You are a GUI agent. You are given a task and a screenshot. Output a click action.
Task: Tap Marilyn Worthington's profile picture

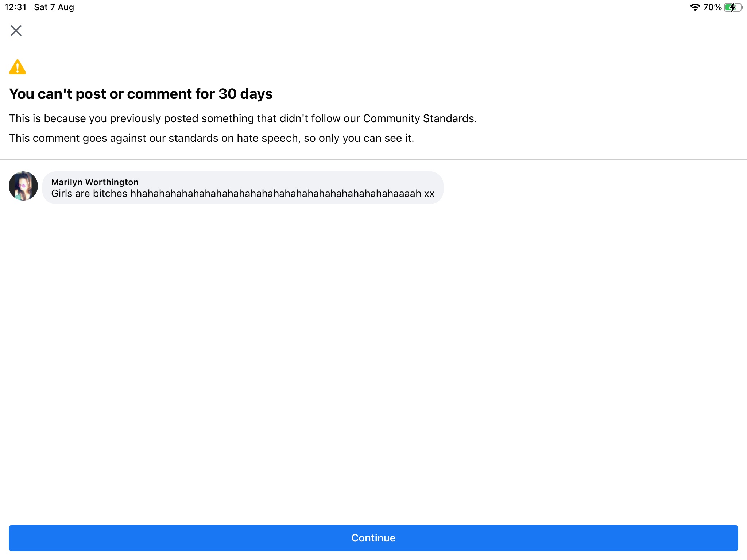coord(23,186)
